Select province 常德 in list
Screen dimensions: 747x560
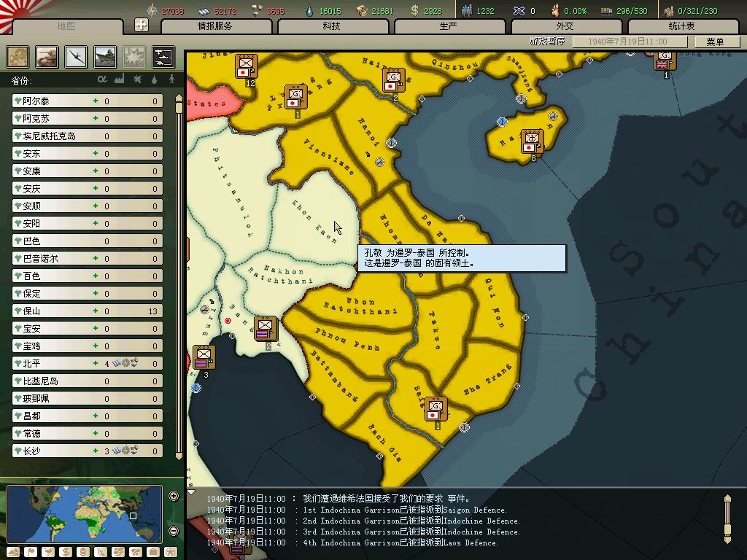(88, 433)
